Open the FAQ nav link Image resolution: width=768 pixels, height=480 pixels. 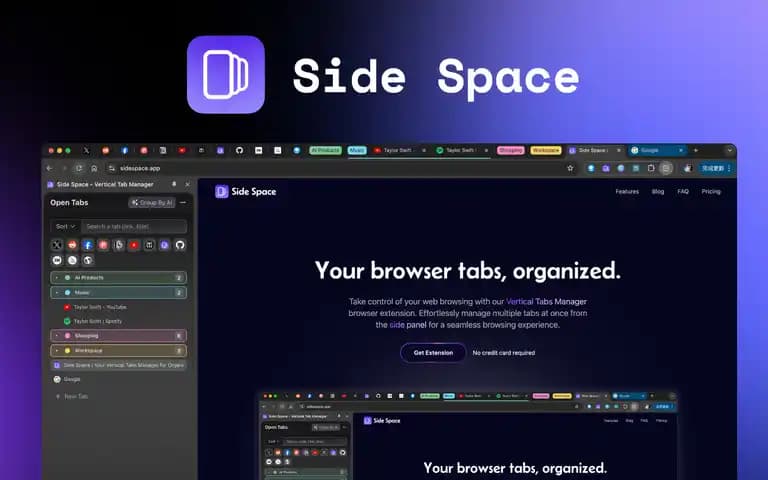pos(683,192)
